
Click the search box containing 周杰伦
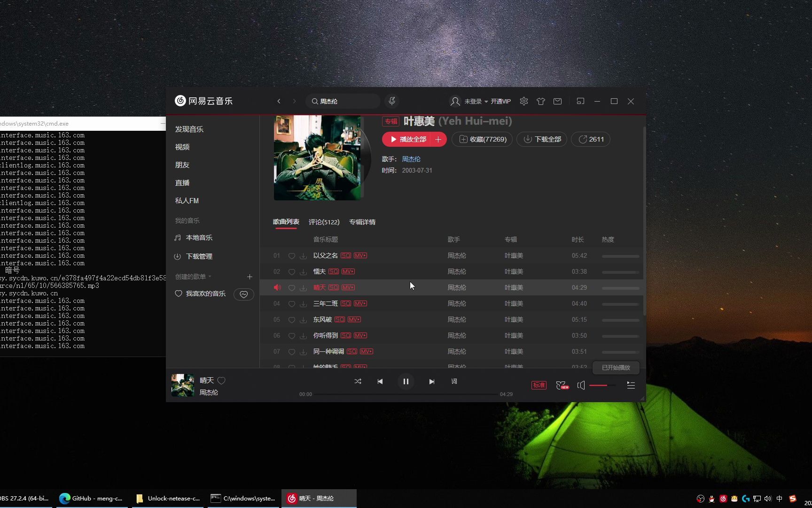pyautogui.click(x=343, y=101)
